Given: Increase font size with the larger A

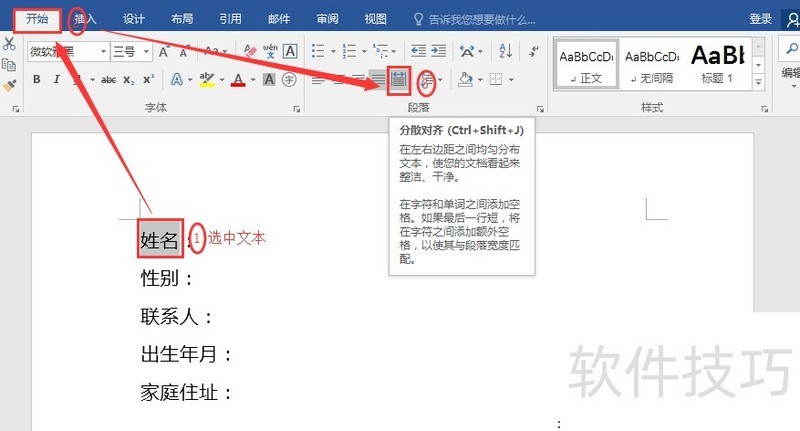Looking at the screenshot, I should coord(164,52).
